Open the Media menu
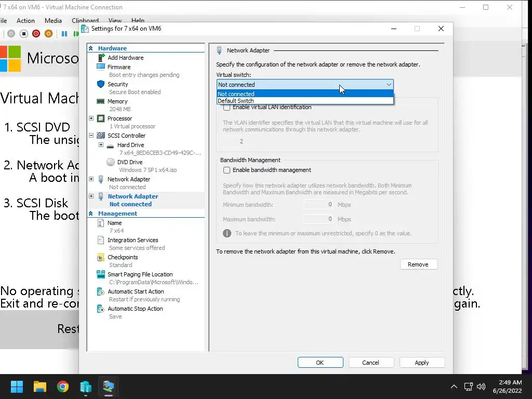This screenshot has height=399, width=532. (54, 21)
